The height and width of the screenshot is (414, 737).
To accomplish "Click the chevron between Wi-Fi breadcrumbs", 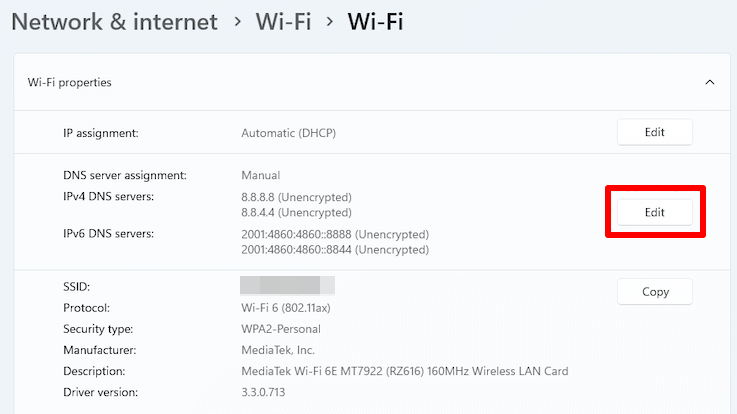I will tap(329, 22).
